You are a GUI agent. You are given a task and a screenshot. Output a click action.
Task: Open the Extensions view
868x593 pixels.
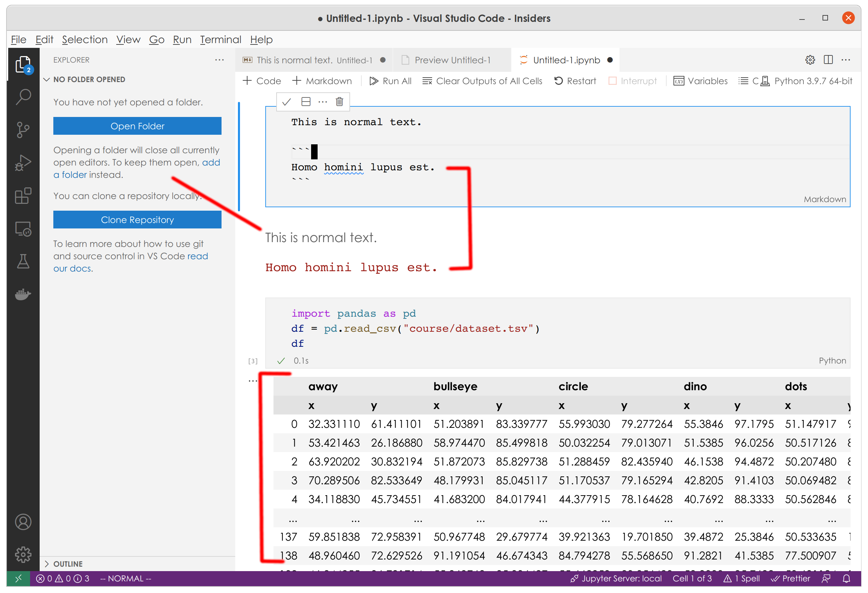[x=23, y=196]
